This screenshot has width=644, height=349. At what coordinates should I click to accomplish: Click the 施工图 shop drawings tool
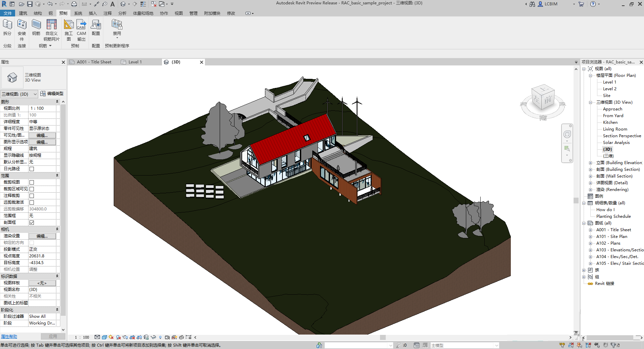pos(68,30)
